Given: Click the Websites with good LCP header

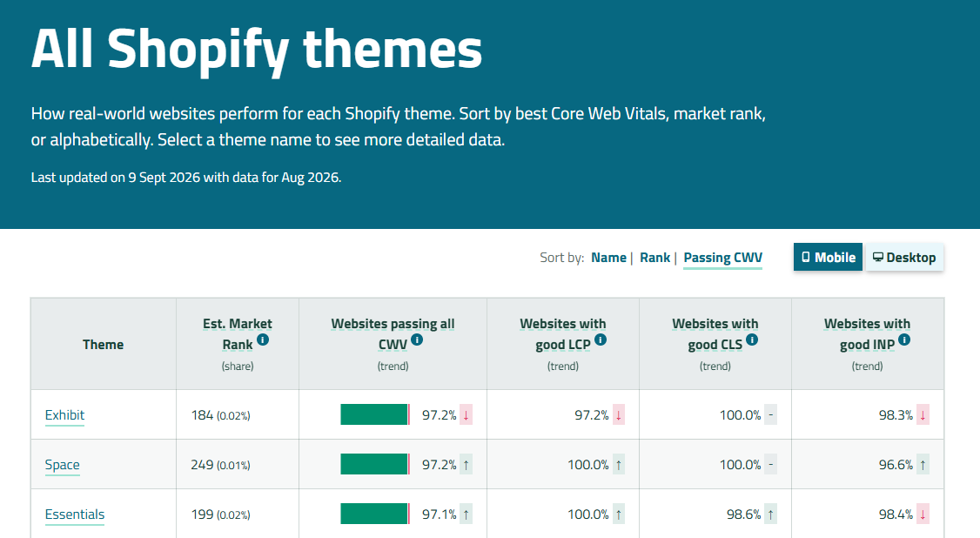Looking at the screenshot, I should point(562,334).
